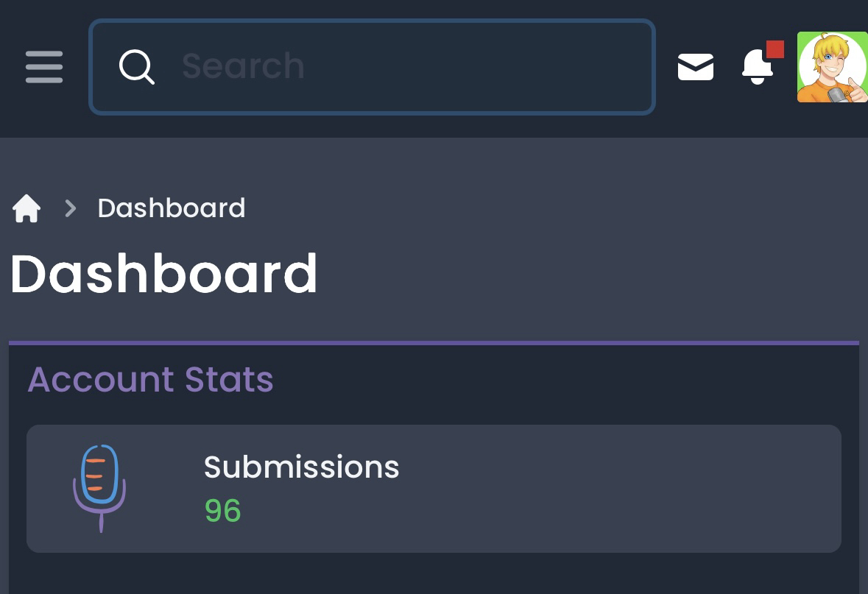
Task: Click the microphone icon beside Submissions
Action: pyautogui.click(x=99, y=487)
